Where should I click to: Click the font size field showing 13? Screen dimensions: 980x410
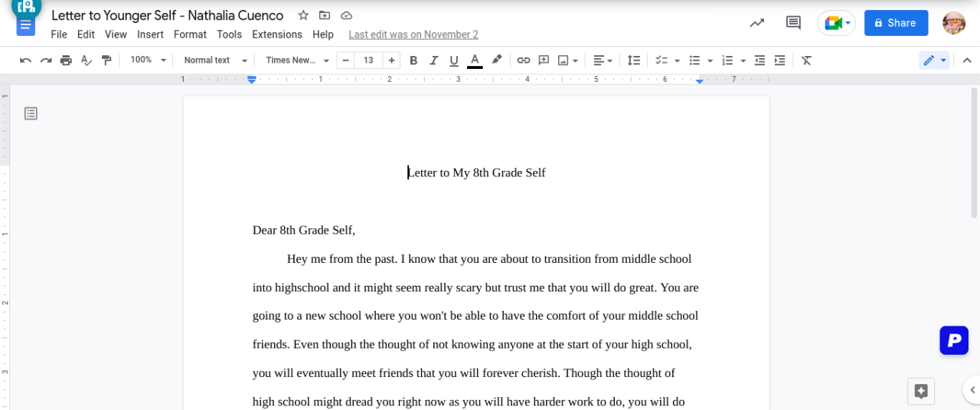pos(368,60)
